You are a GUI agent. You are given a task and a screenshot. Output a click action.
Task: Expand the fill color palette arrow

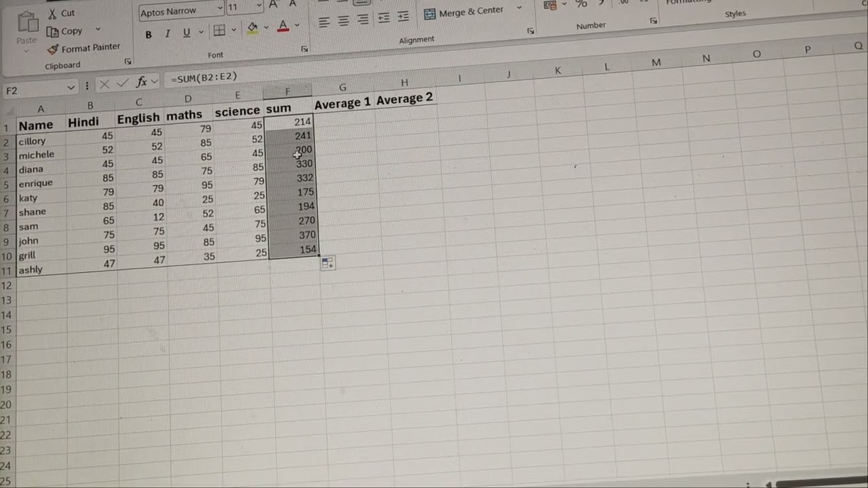266,27
